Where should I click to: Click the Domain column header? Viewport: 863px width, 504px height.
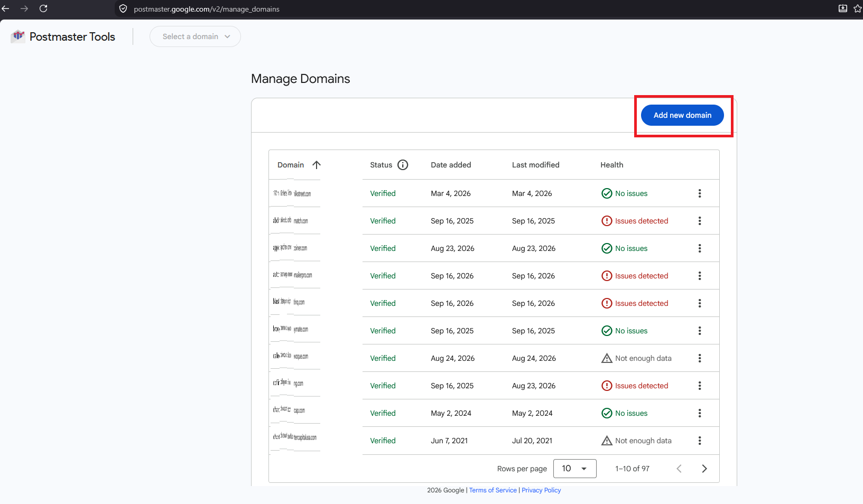click(291, 165)
